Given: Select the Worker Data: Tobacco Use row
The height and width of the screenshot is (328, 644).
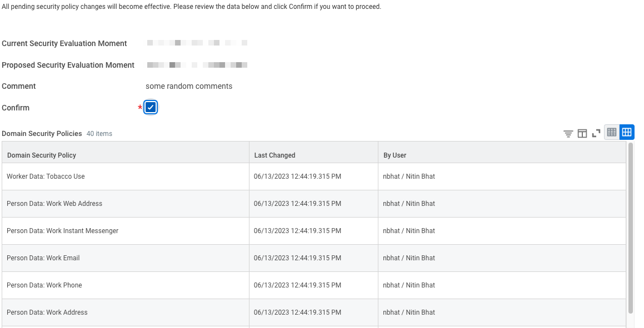Looking at the screenshot, I should [46, 176].
